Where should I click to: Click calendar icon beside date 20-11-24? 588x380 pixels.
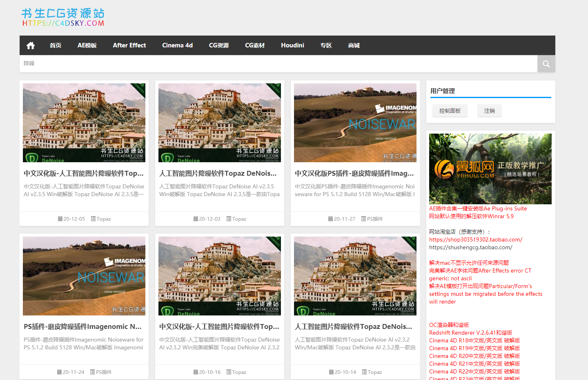coord(59,372)
